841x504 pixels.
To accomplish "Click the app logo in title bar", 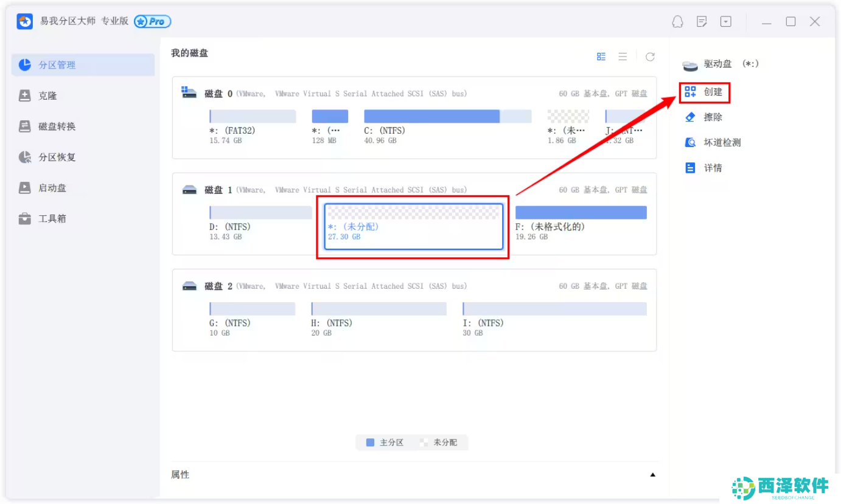I will pyautogui.click(x=24, y=21).
